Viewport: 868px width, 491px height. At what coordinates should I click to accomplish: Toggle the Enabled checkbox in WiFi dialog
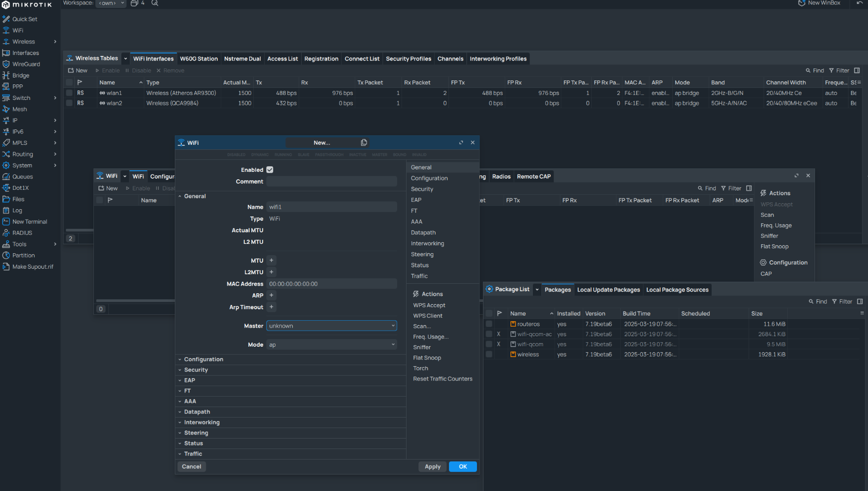coord(270,170)
